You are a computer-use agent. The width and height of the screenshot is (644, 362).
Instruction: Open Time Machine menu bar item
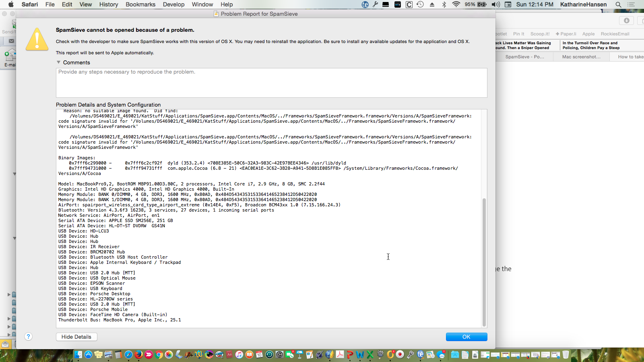click(420, 4)
